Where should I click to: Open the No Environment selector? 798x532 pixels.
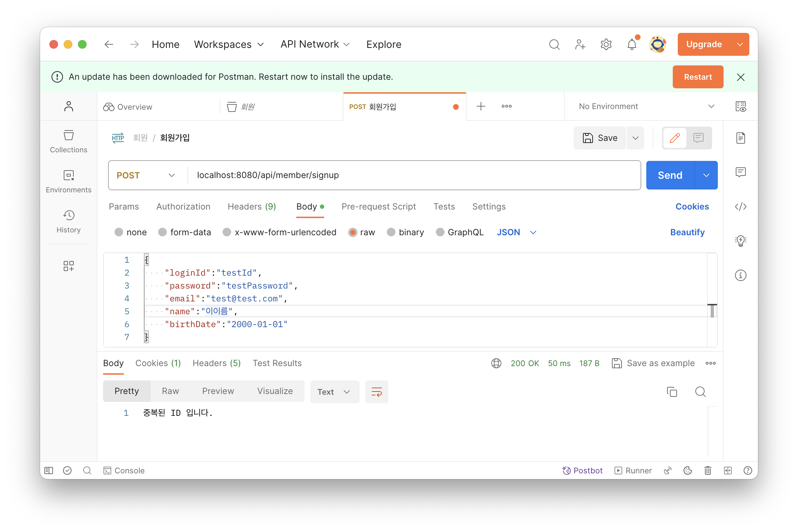coord(646,107)
